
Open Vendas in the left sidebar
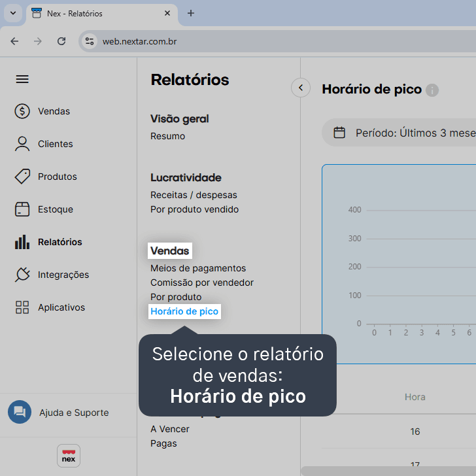[54, 111]
